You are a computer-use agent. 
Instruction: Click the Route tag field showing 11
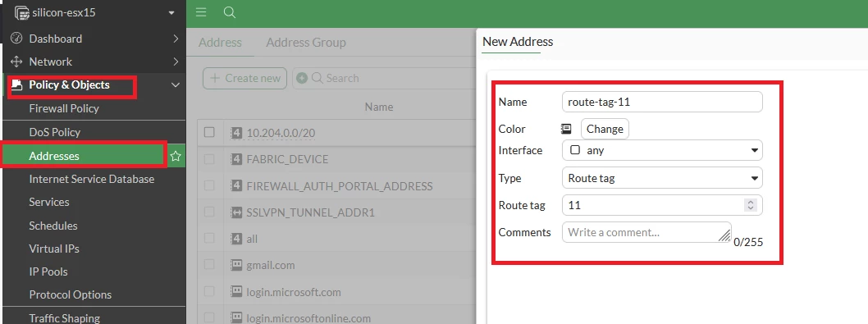point(662,205)
